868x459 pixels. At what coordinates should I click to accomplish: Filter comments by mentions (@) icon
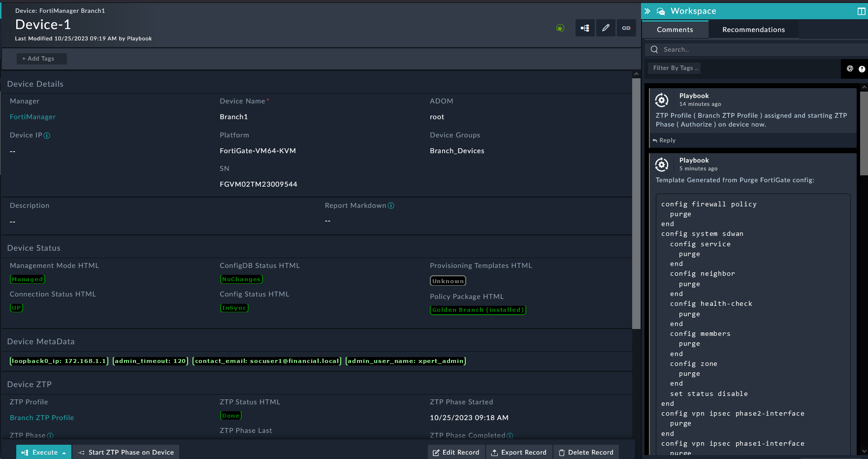850,68
